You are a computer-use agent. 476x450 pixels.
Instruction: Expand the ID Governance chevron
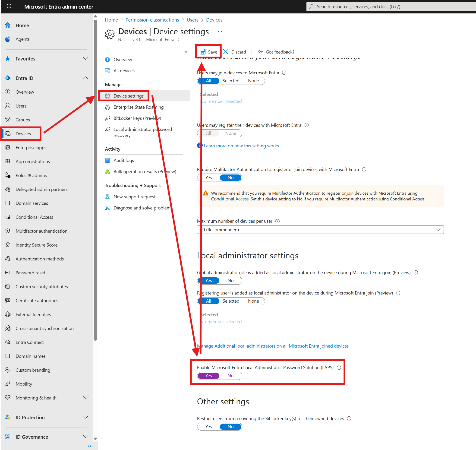(86, 437)
